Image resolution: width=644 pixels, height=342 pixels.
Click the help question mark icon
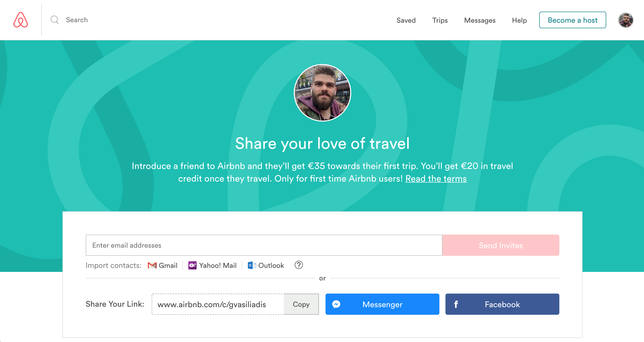pyautogui.click(x=298, y=265)
